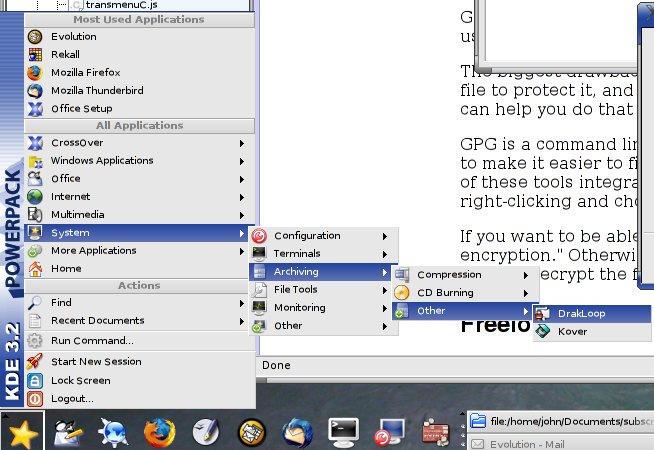Open the System menu entry

coord(136,233)
